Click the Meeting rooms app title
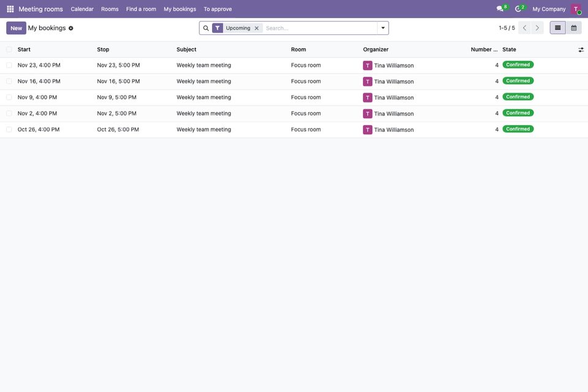 [41, 9]
